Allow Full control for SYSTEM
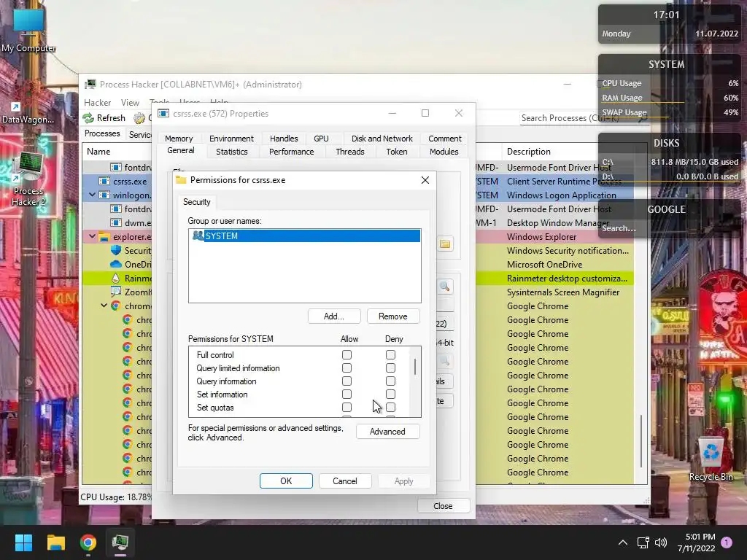This screenshot has width=747, height=560. (347, 355)
